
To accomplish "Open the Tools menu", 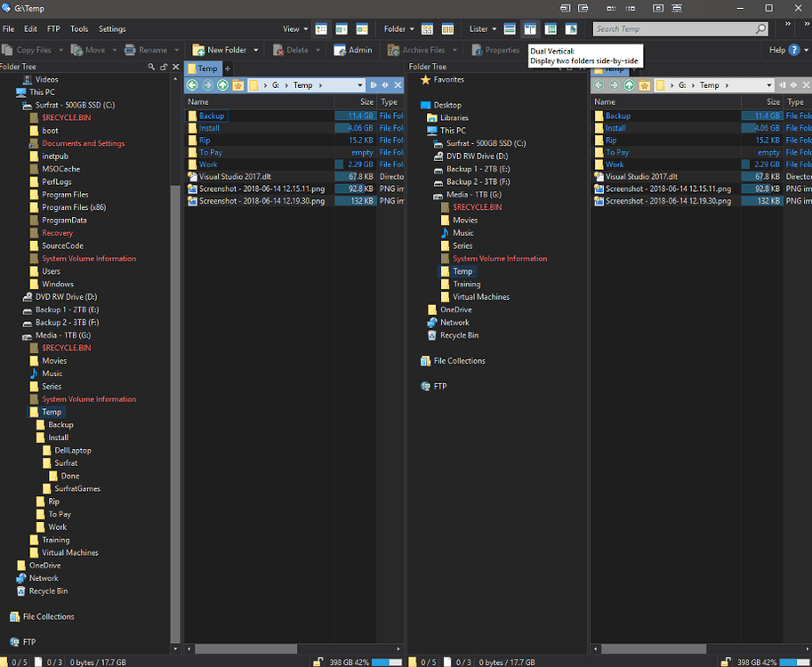I will (x=79, y=29).
